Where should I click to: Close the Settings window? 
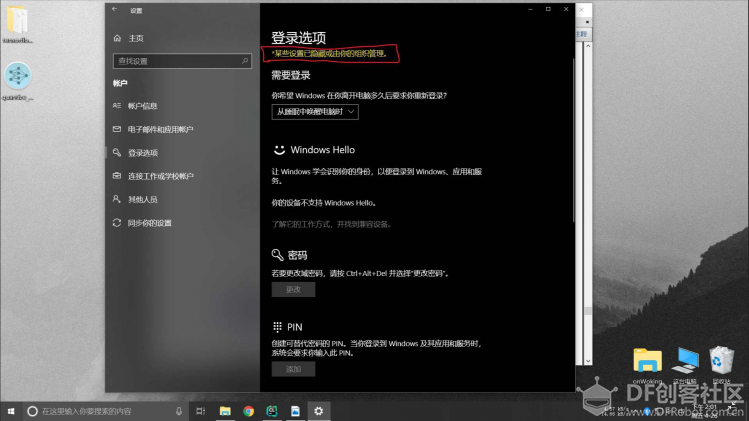[566, 9]
